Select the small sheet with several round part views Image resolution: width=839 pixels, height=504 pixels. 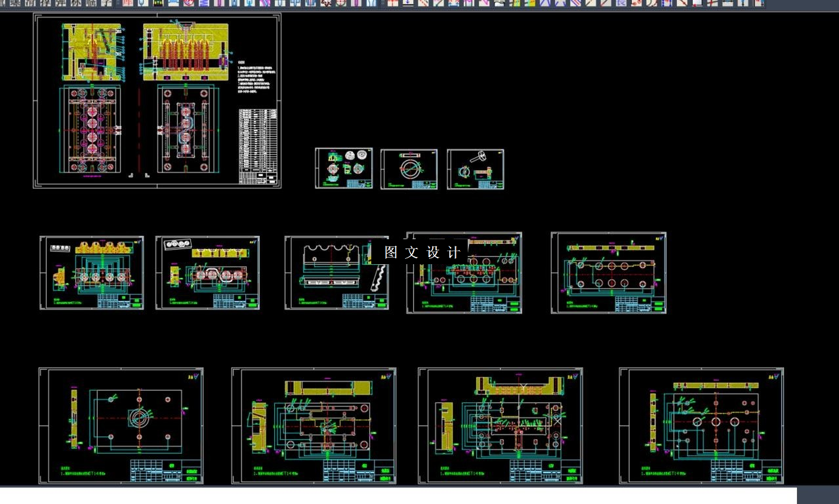344,168
